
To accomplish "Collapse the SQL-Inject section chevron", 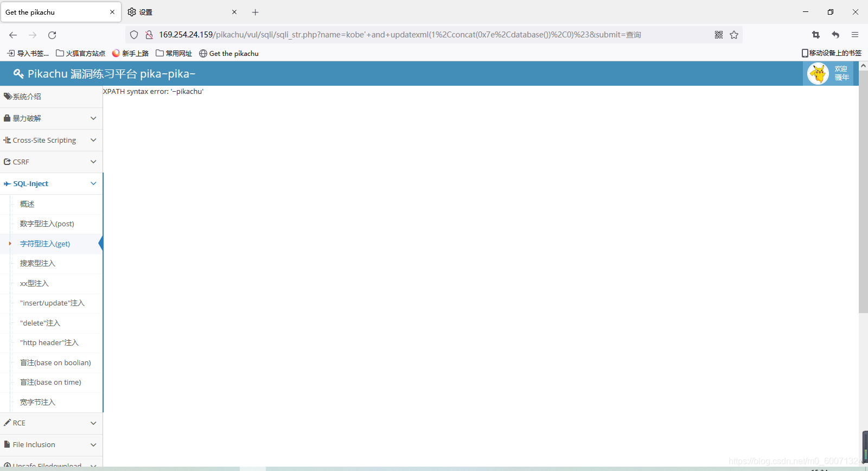I will (93, 183).
